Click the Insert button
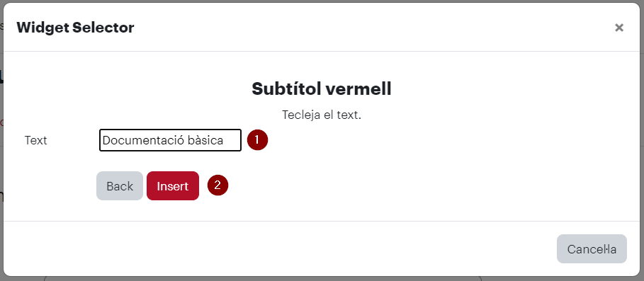The image size is (644, 281). pyautogui.click(x=172, y=186)
